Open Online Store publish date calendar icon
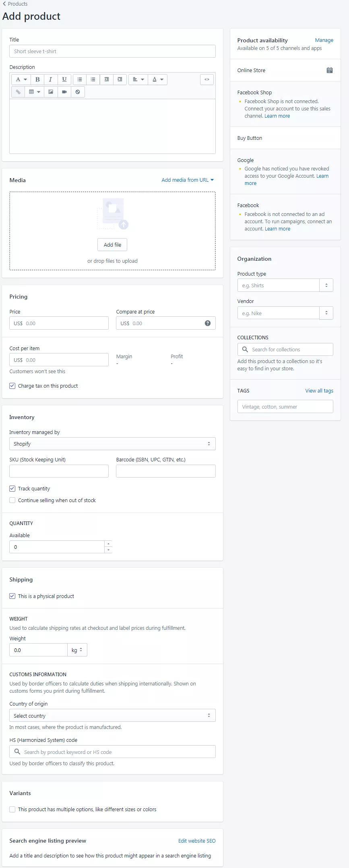The width and height of the screenshot is (349, 868). (330, 70)
